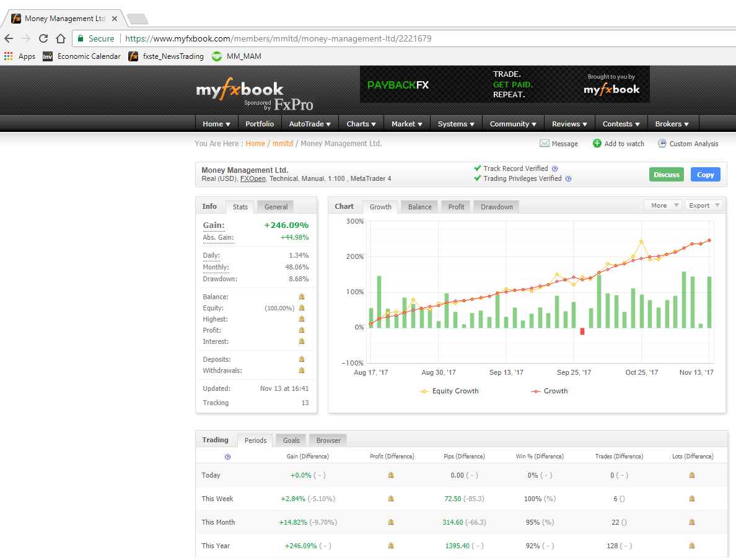This screenshot has height=560, width=736.
Task: Switch to the General tab
Action: click(276, 207)
